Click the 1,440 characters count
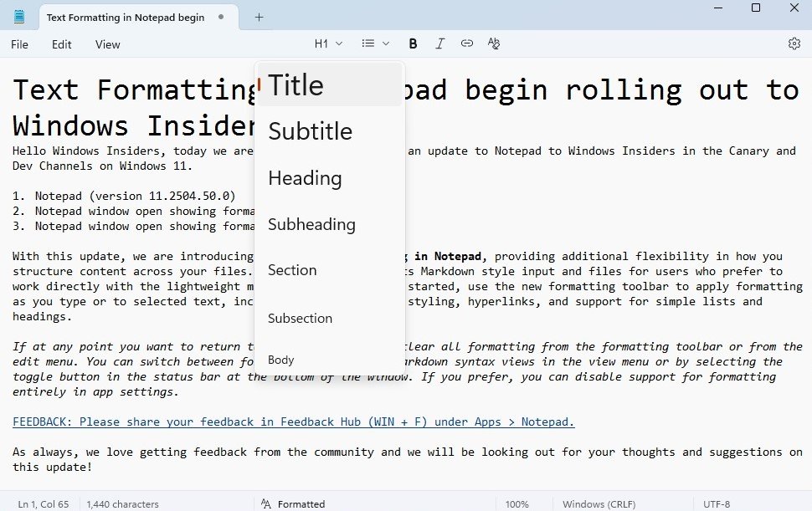The image size is (812, 511). tap(123, 503)
